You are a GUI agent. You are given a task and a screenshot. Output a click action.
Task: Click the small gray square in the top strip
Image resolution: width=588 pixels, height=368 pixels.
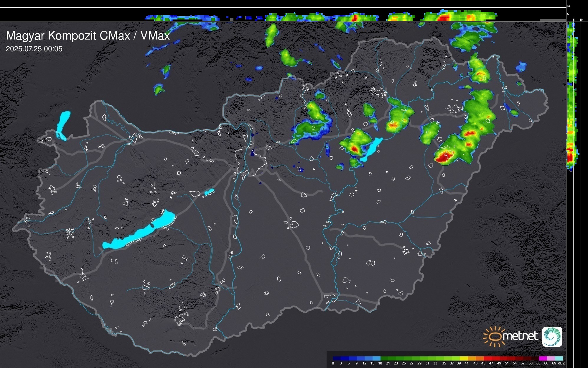pos(232,19)
